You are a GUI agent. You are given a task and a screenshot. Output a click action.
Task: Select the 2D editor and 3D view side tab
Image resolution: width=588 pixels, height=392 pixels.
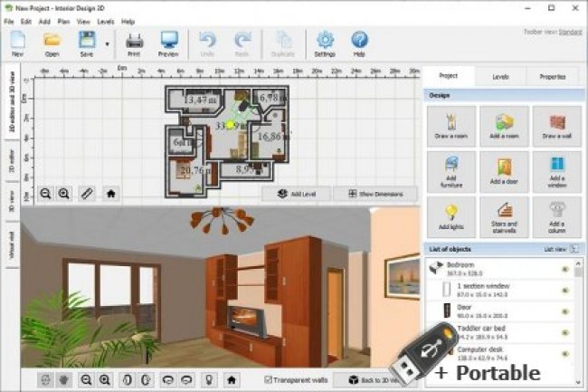point(12,101)
